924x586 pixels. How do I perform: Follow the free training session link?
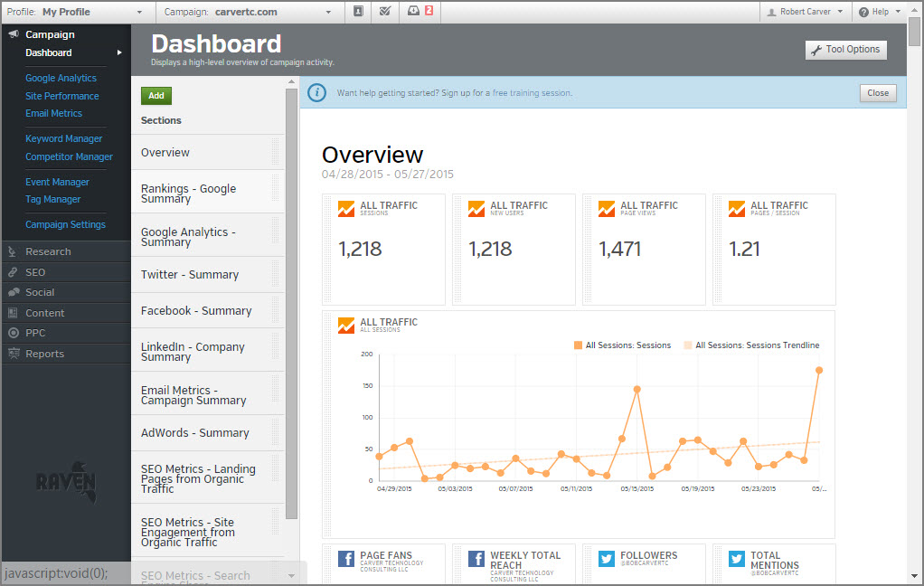coord(533,93)
